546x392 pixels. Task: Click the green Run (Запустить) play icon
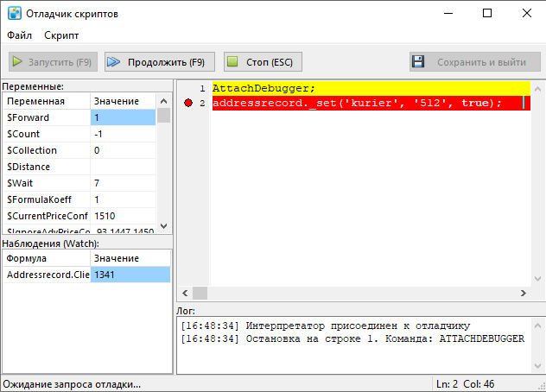[x=17, y=62]
